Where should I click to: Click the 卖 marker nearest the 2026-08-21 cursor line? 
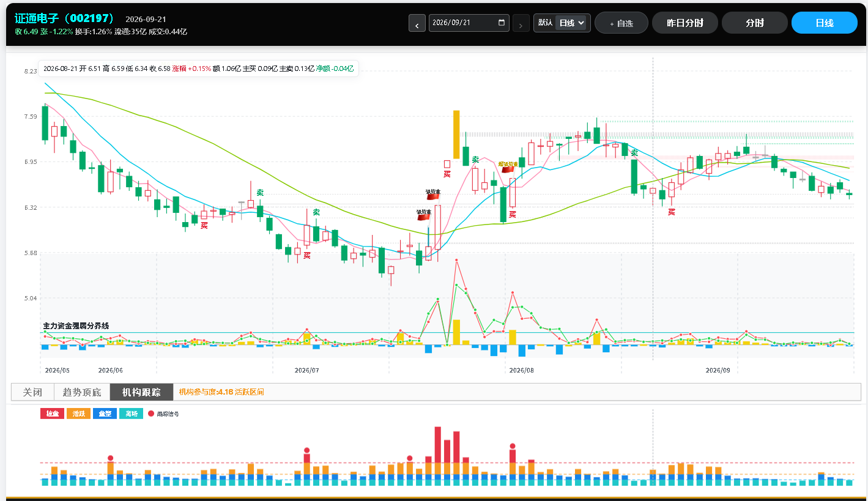tap(634, 153)
